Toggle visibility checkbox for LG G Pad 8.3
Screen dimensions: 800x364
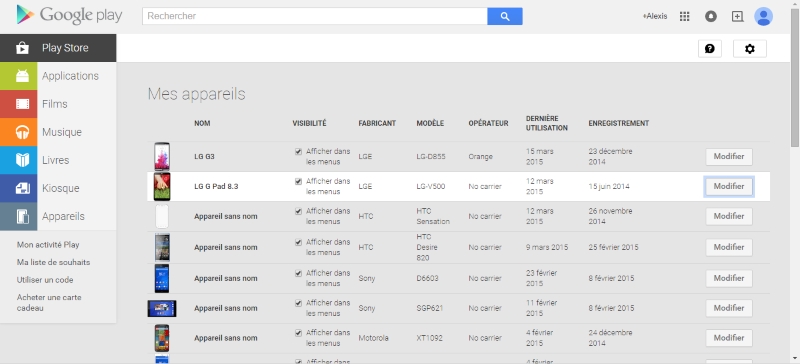pyautogui.click(x=298, y=181)
